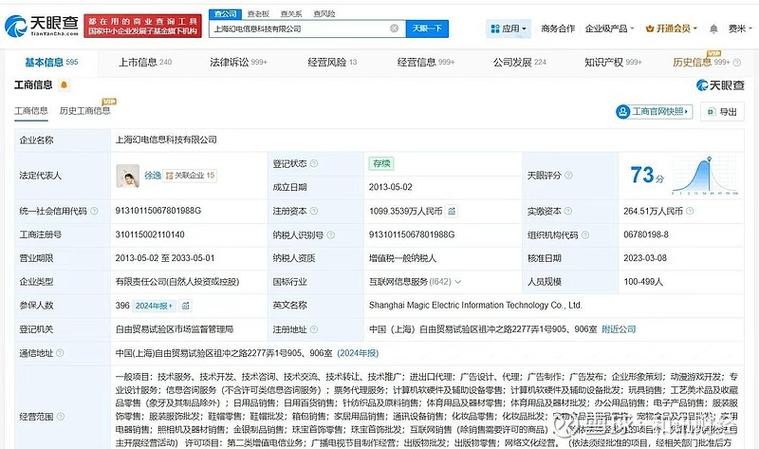Image resolution: width=759 pixels, height=449 pixels.
Task: Switch to the 法律诉讼 tab
Action: click(238, 62)
